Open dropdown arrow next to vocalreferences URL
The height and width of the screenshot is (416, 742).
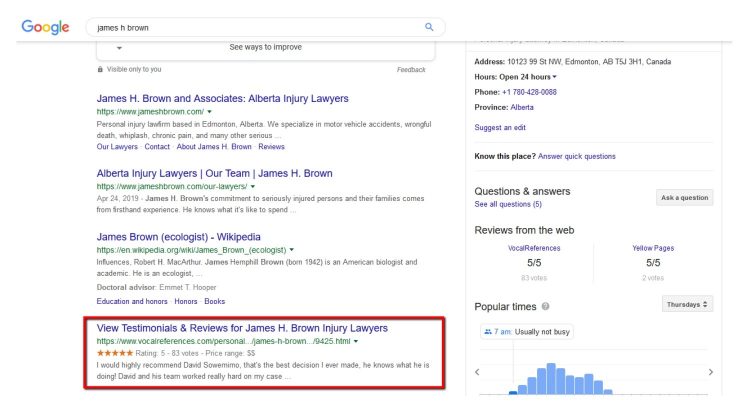[356, 341]
